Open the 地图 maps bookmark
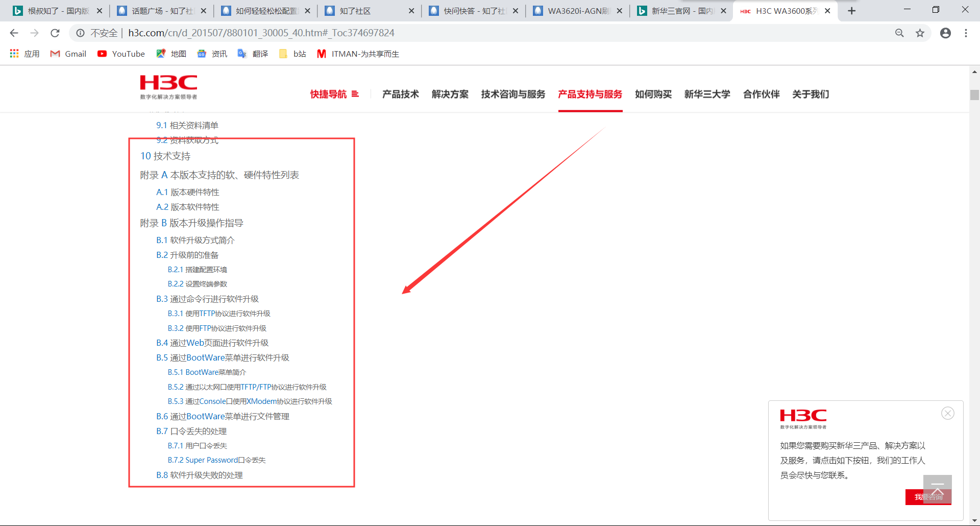Screen dimensions: 980x526 [171, 54]
